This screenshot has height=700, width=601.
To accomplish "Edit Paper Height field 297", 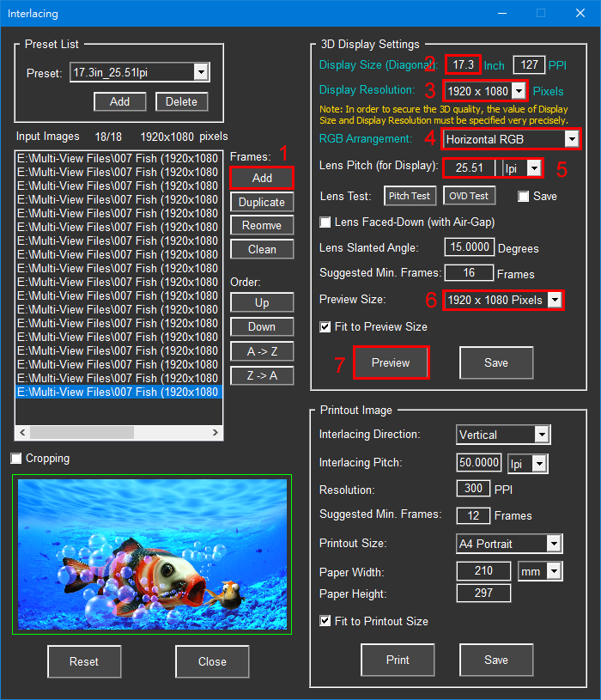I will [x=483, y=593].
